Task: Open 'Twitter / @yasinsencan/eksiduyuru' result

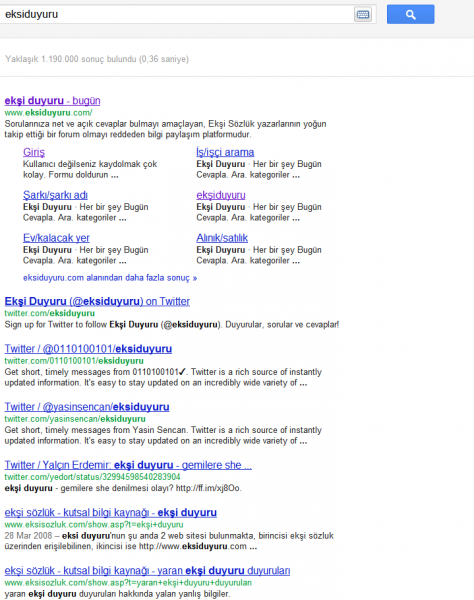Action: 87,407
